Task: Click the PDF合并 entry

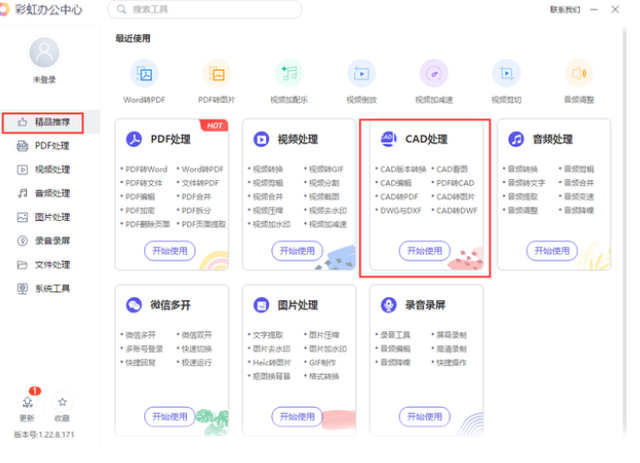Action: click(196, 197)
